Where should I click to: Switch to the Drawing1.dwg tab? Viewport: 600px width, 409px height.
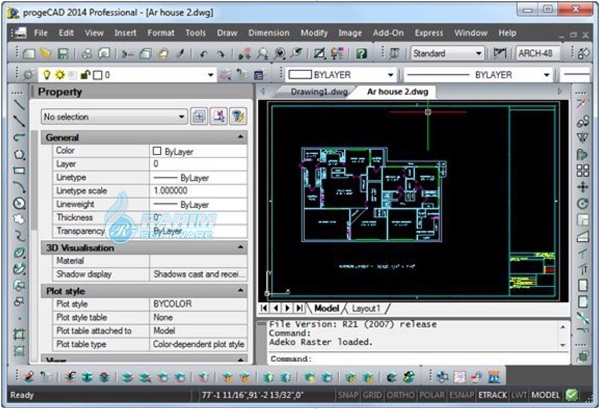(x=319, y=92)
